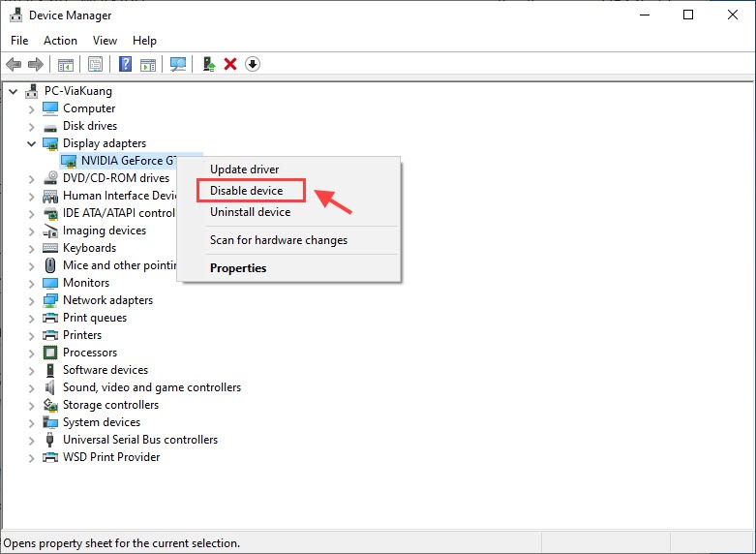756x554 pixels.
Task: Open the Properties sheet toolbar icon
Action: coord(96,64)
